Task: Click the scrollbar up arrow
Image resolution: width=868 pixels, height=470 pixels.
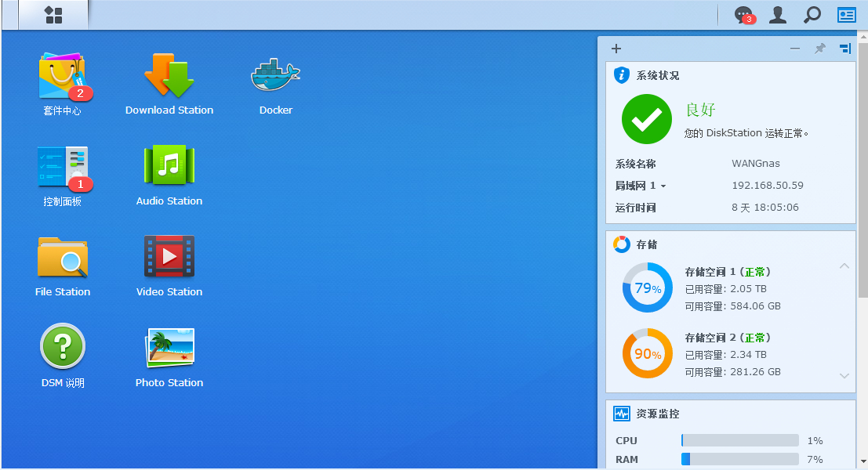Action: coord(863,36)
